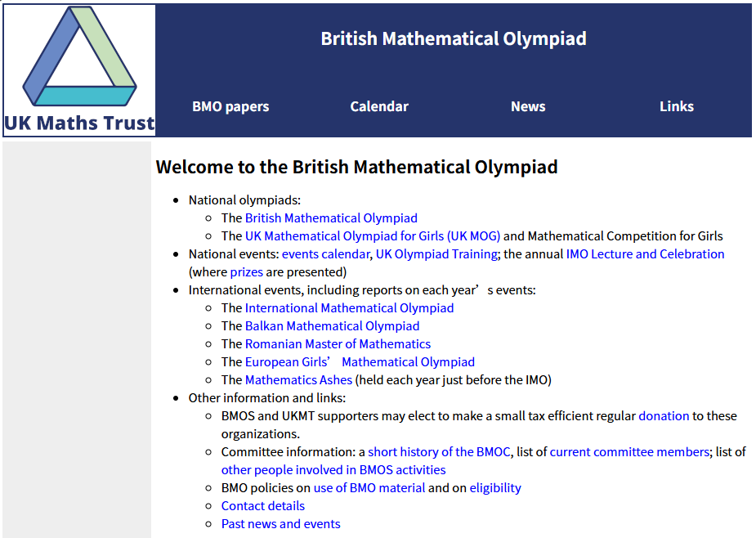Open the events calendar link
The height and width of the screenshot is (538, 756).
coord(325,253)
